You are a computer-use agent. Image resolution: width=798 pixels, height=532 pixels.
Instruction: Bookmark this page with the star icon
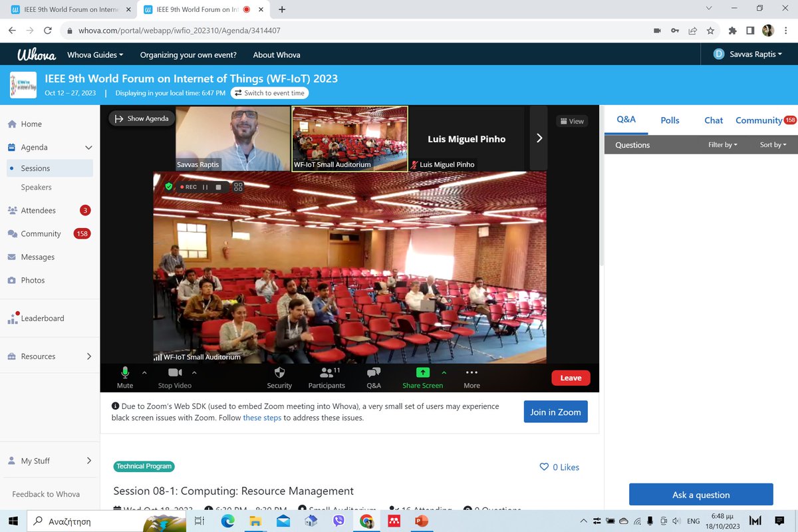pos(710,31)
